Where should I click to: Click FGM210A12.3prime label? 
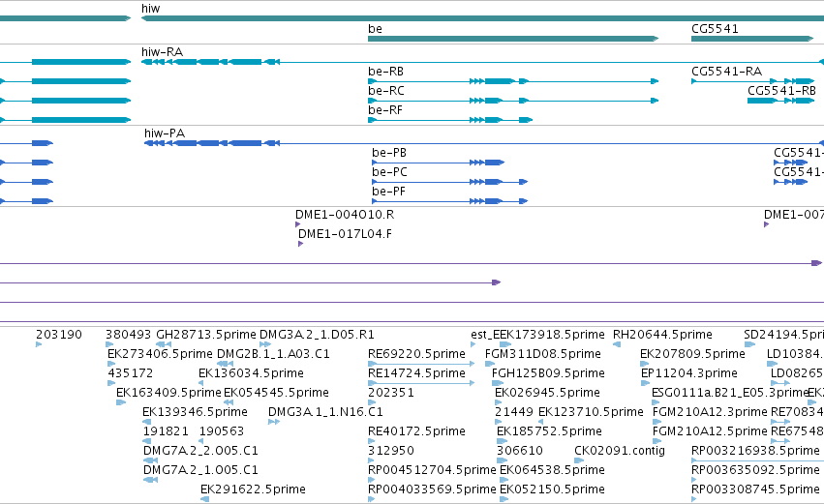pos(710,412)
